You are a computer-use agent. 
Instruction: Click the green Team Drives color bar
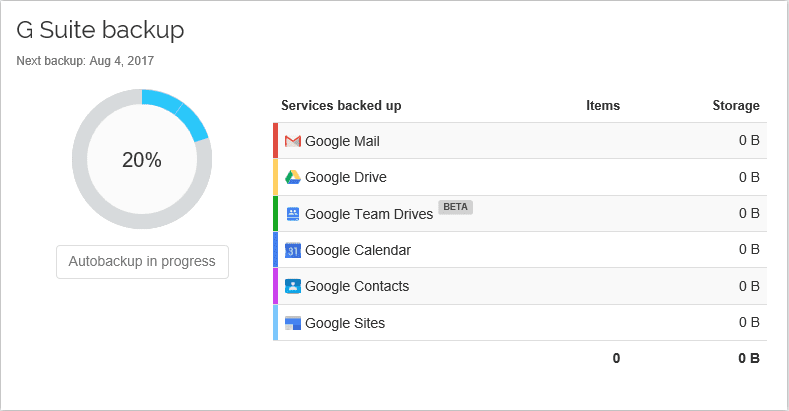(275, 213)
